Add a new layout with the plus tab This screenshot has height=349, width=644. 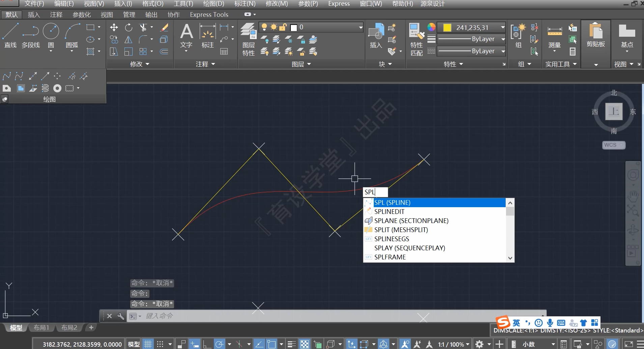pyautogui.click(x=91, y=327)
